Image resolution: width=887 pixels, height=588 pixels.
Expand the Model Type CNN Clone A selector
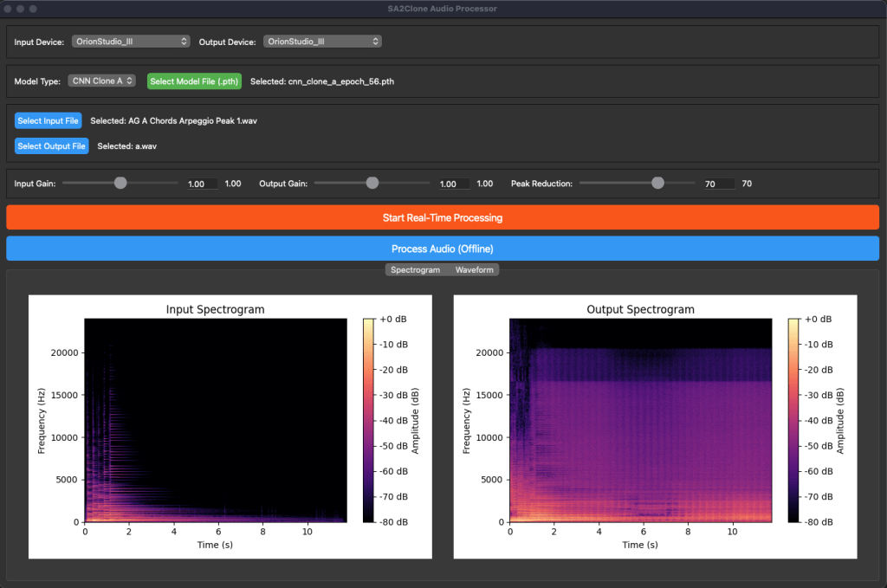tap(101, 81)
